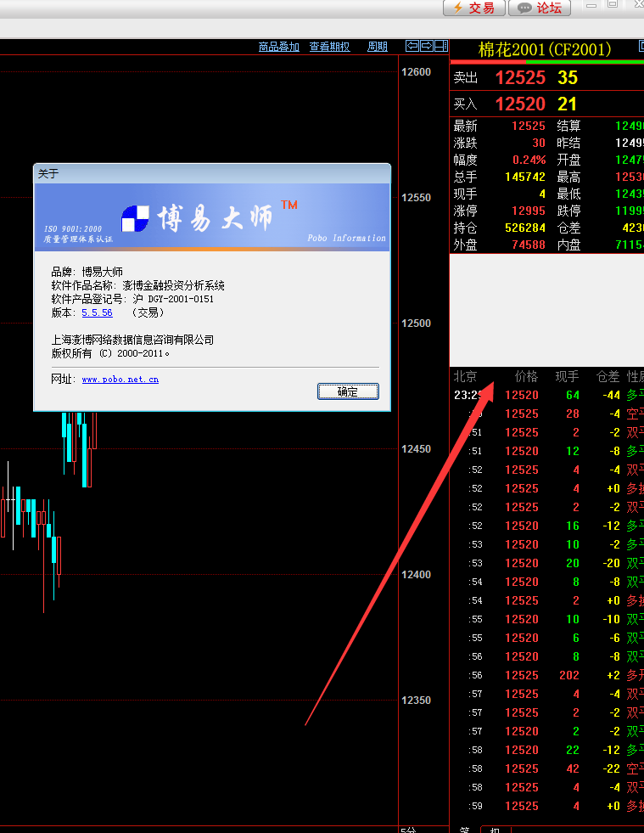This screenshot has height=833, width=644.
Task: Click the 棉花2001 (CF2001) contract title
Action: [x=544, y=49]
